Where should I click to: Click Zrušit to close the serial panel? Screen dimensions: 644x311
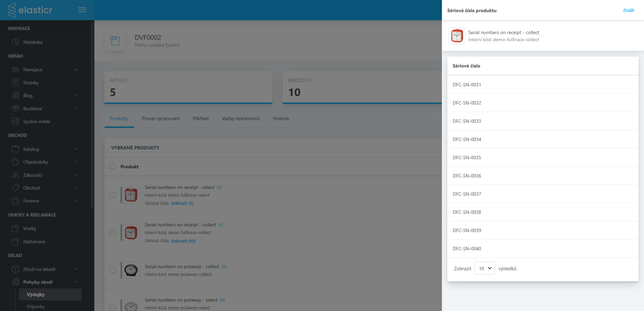(628, 10)
